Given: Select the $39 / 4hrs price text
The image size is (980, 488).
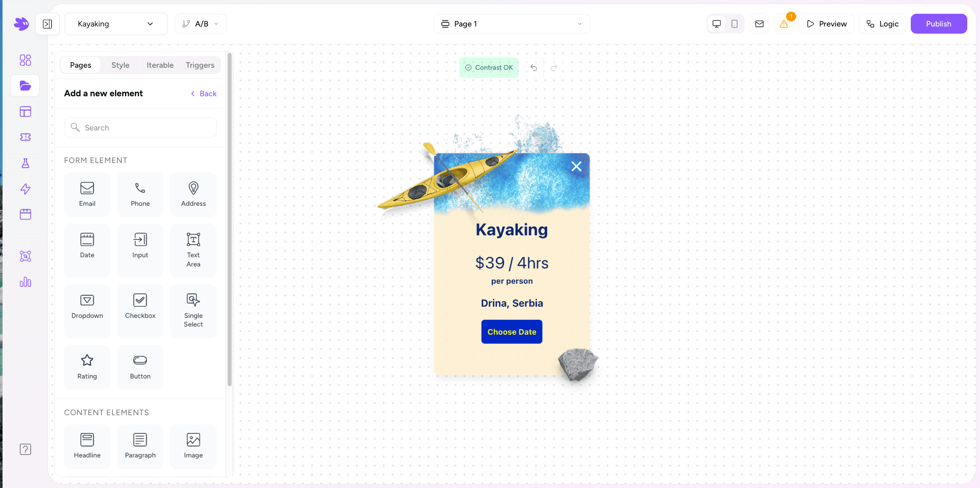Looking at the screenshot, I should coord(512,263).
